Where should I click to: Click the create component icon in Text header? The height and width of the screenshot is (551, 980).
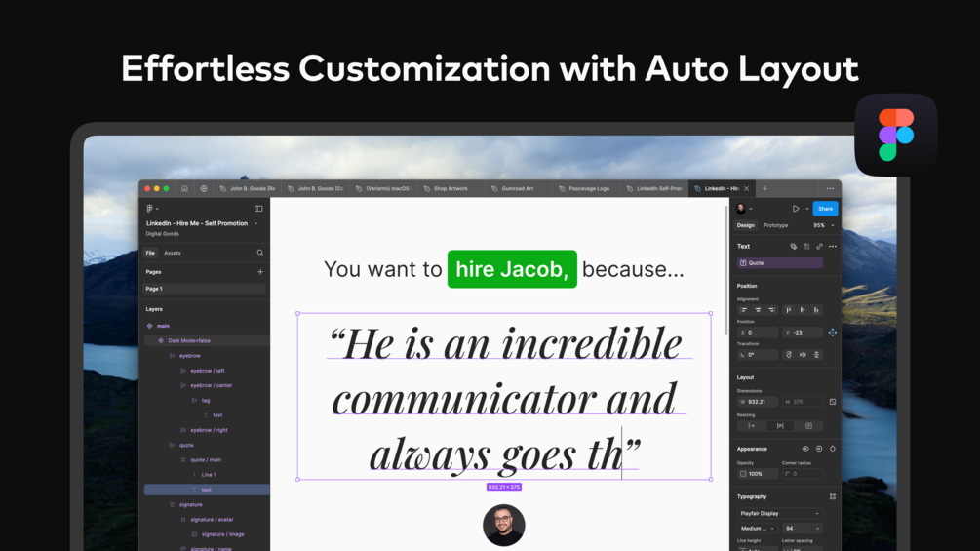point(793,246)
